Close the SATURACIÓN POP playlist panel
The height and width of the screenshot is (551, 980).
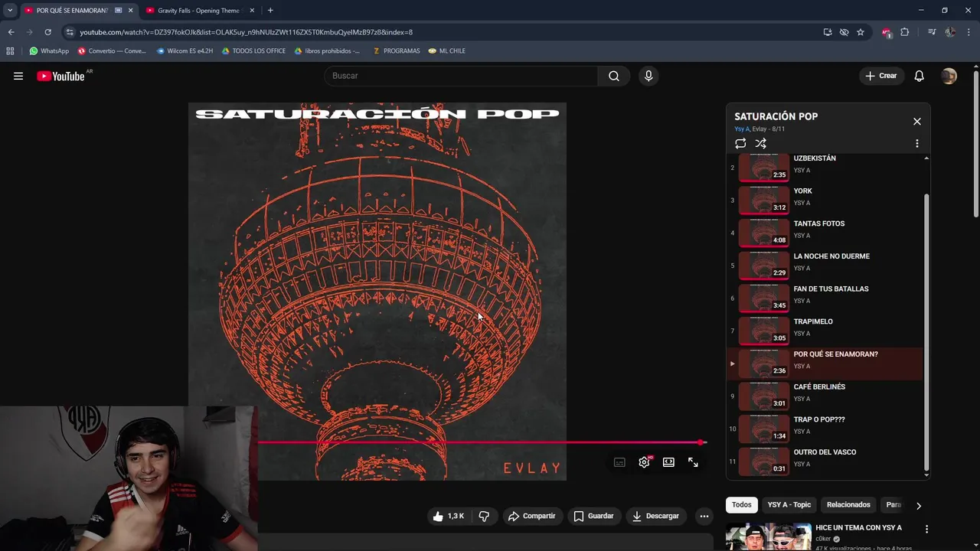pos(916,122)
